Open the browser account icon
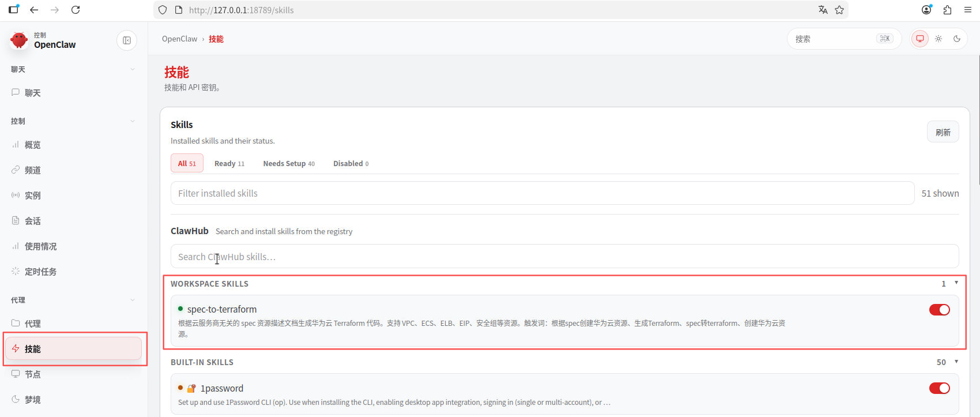This screenshot has width=980, height=417. point(927,10)
